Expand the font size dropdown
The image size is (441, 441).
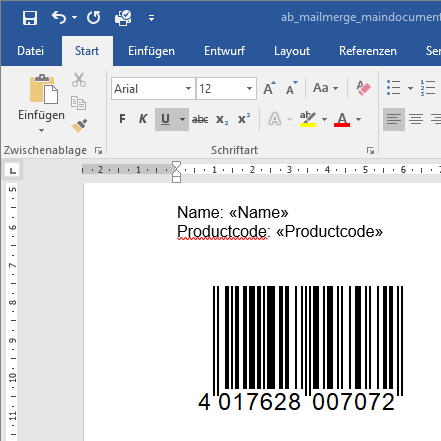tap(249, 89)
